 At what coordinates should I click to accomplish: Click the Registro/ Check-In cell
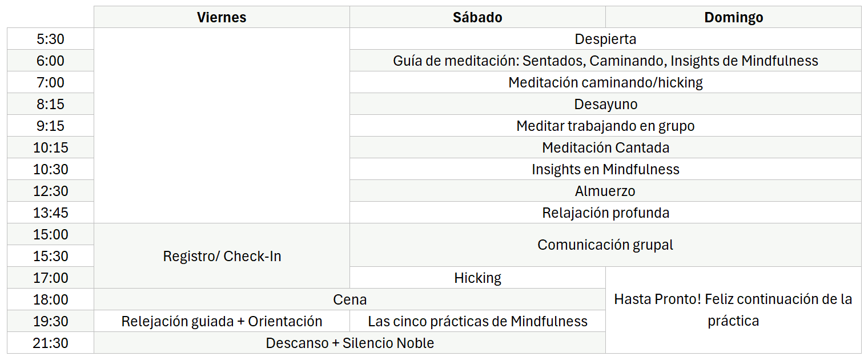(x=222, y=256)
